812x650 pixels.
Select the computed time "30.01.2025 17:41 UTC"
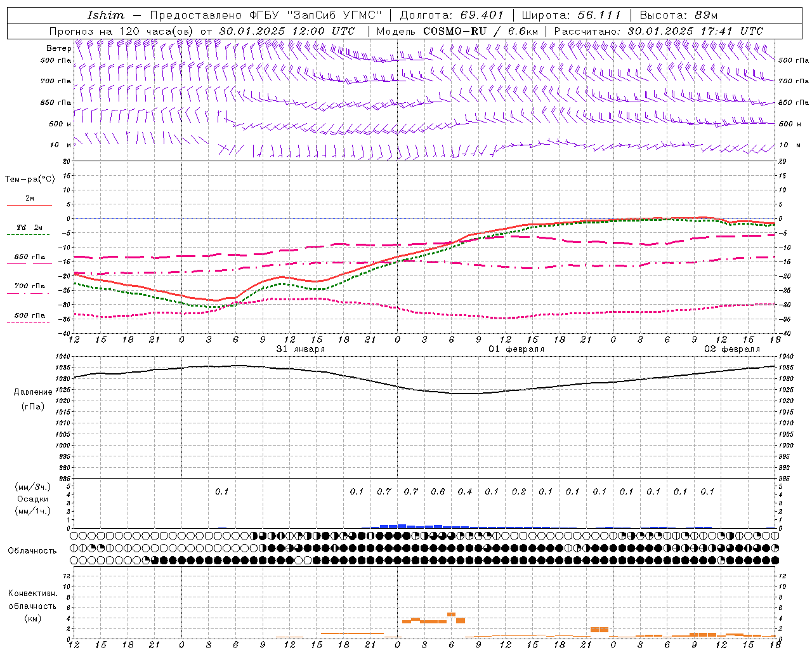695,30
